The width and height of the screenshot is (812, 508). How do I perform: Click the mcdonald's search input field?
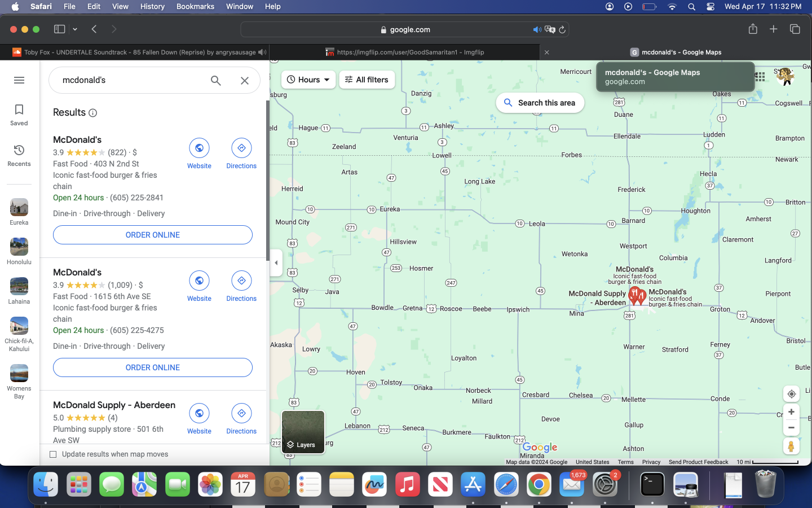(130, 80)
